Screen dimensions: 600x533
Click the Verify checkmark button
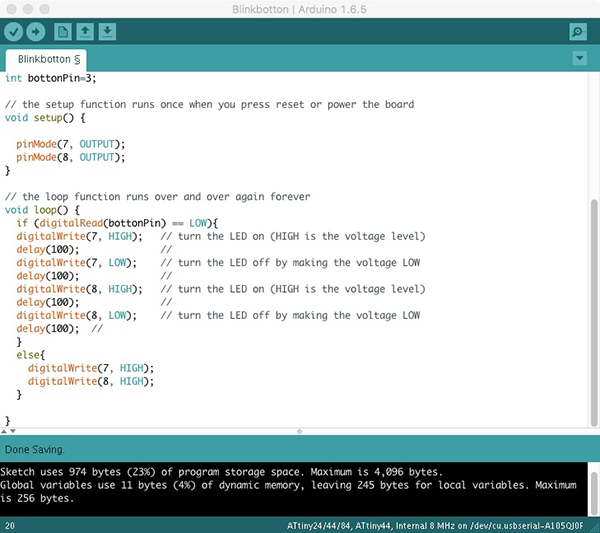(13, 31)
